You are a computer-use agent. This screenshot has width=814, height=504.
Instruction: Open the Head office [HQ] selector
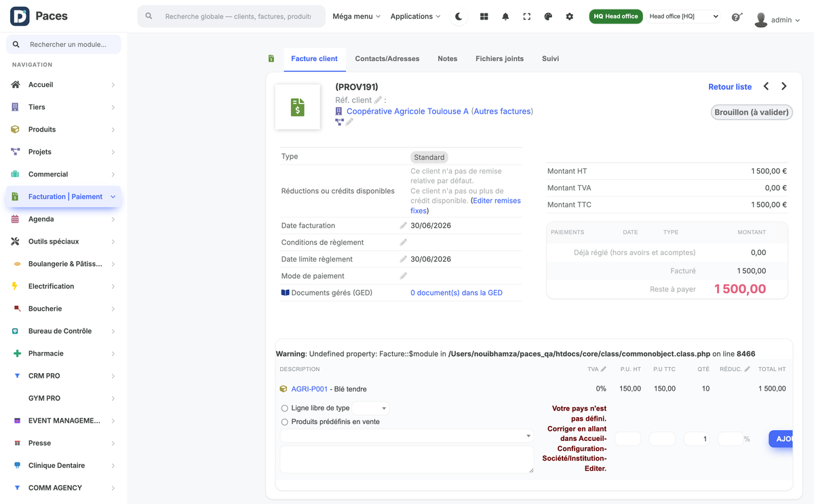click(x=683, y=16)
